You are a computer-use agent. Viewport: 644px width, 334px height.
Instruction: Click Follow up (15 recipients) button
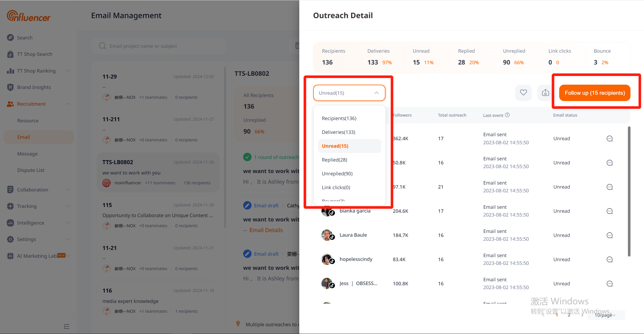595,93
